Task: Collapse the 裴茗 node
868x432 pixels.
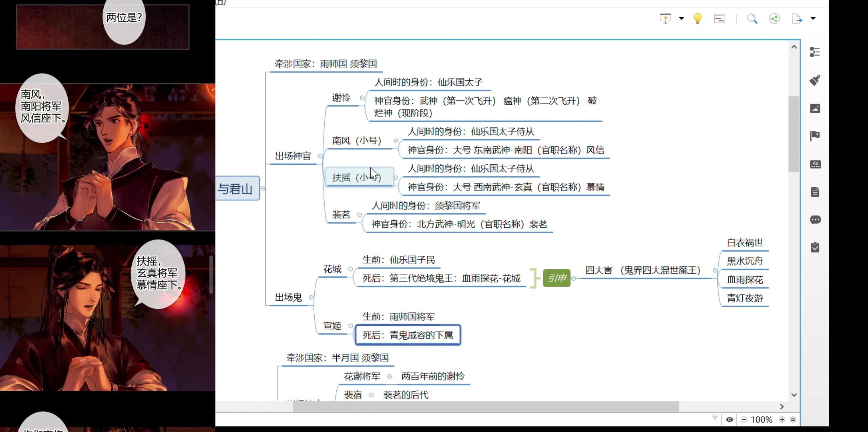Action: coord(360,215)
